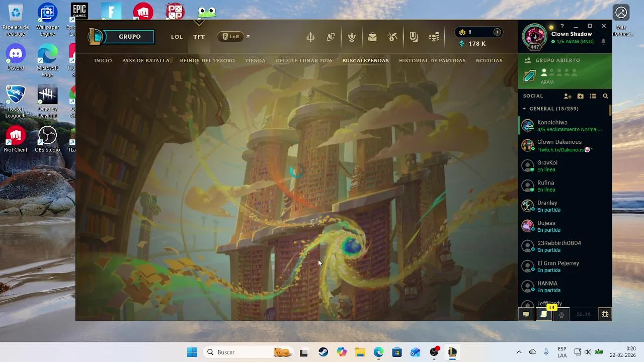Image resolution: width=644 pixels, height=362 pixels.
Task: Open the hammer and orb crafting icon
Action: [393, 37]
